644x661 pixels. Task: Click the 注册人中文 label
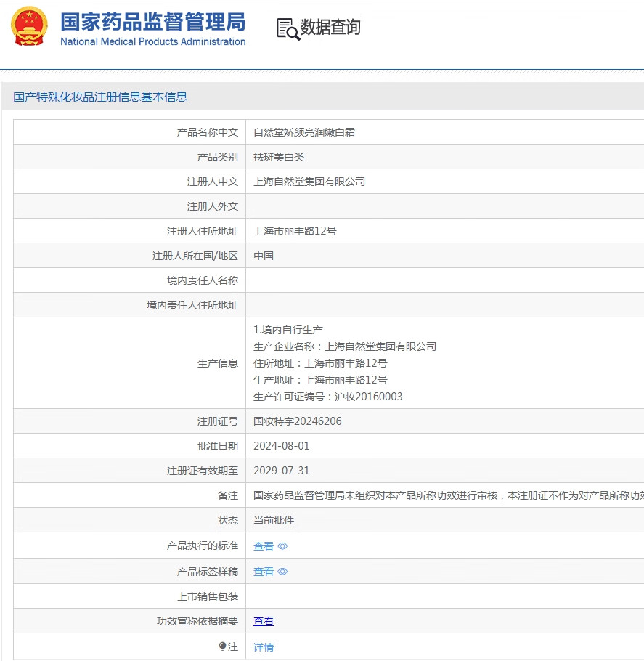(x=213, y=182)
